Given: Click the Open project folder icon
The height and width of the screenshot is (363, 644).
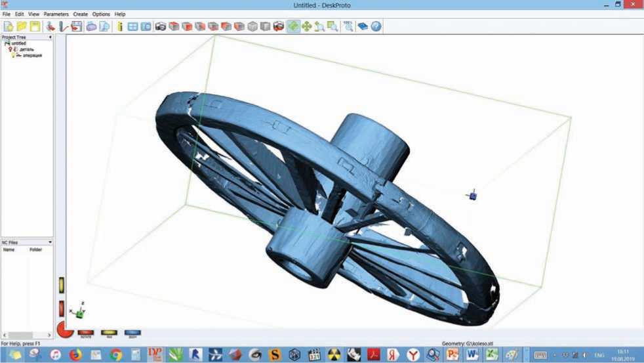Looking at the screenshot, I should pyautogui.click(x=22, y=26).
